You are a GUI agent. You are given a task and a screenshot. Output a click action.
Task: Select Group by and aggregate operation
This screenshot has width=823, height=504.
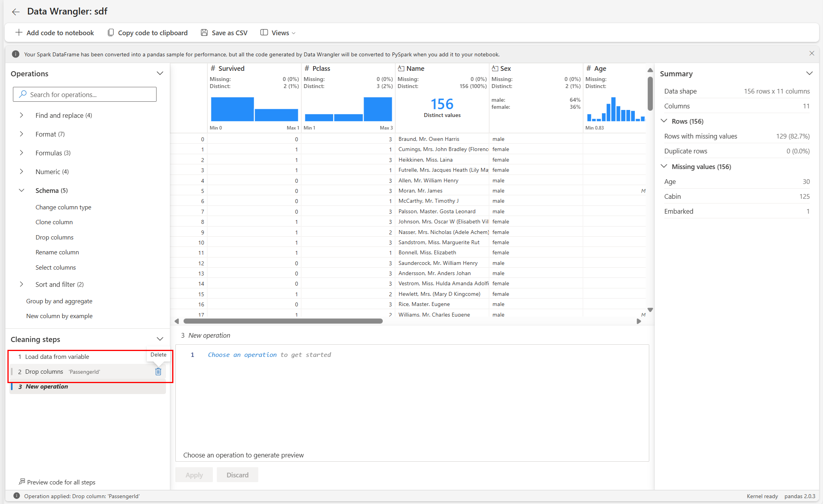59,301
